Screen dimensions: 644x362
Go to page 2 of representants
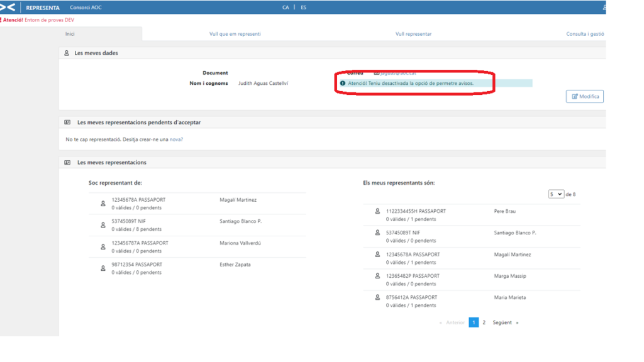click(484, 322)
